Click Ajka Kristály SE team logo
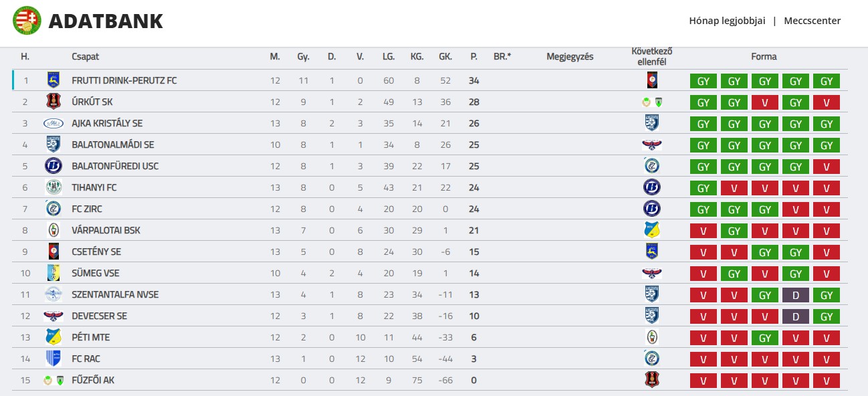This screenshot has height=396, width=868. pos(53,124)
